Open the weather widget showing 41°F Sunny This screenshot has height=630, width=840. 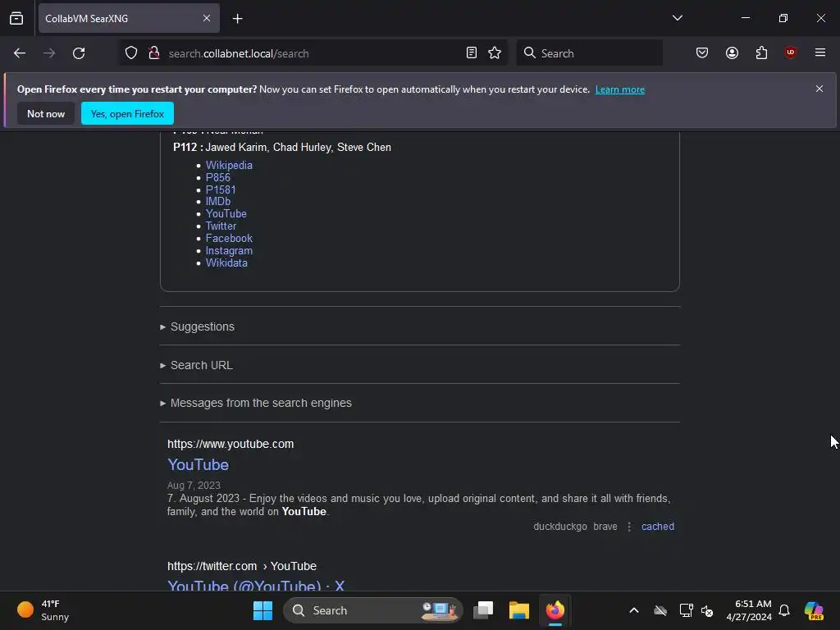[x=43, y=610]
